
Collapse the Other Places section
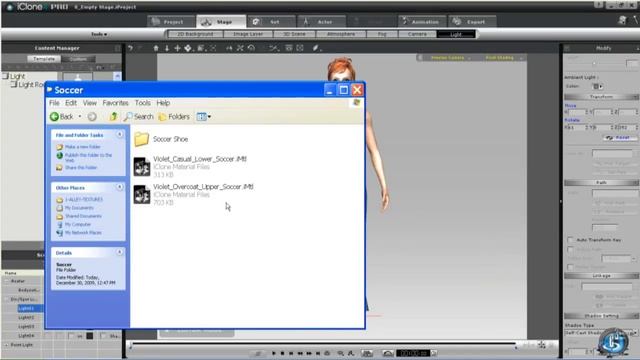tap(120, 187)
